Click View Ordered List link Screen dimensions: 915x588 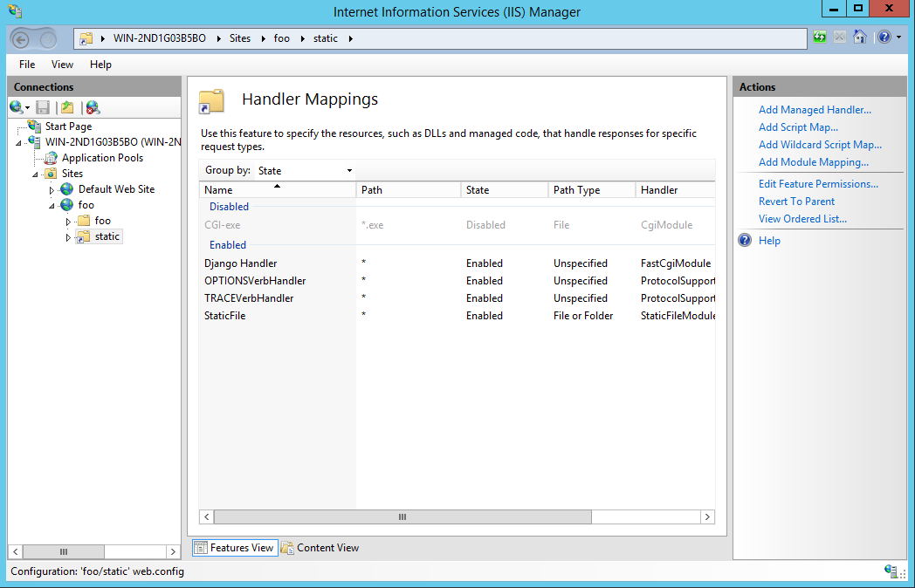(802, 219)
